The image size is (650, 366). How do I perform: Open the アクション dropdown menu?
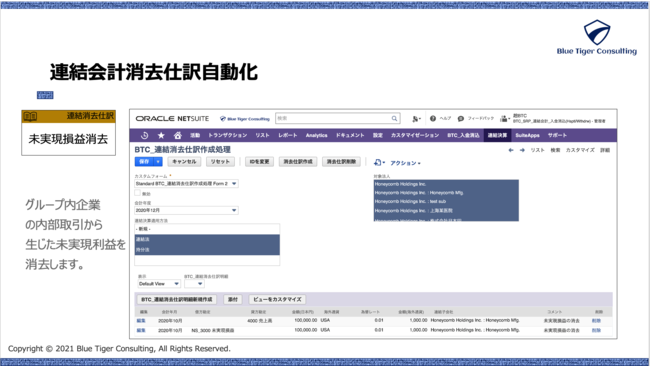tap(405, 163)
